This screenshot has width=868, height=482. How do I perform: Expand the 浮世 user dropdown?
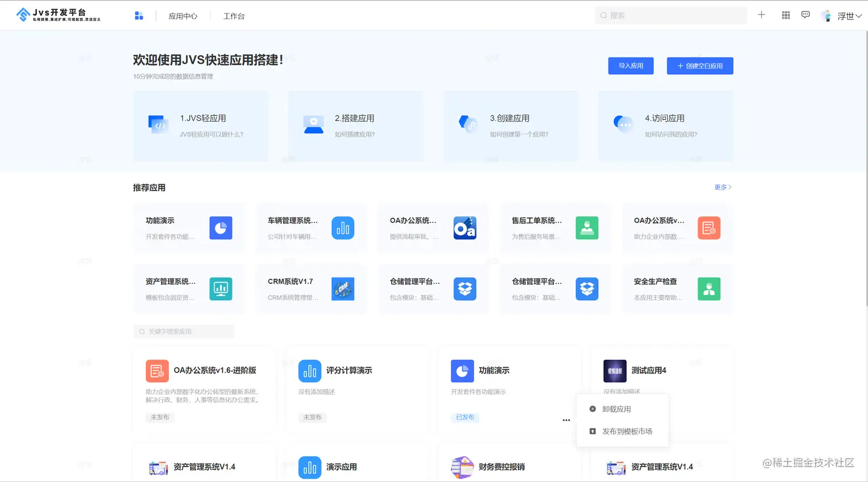point(849,16)
